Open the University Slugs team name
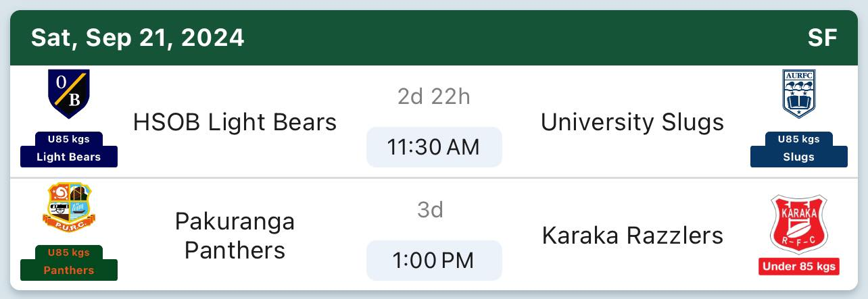The width and height of the screenshot is (868, 299). (x=632, y=122)
